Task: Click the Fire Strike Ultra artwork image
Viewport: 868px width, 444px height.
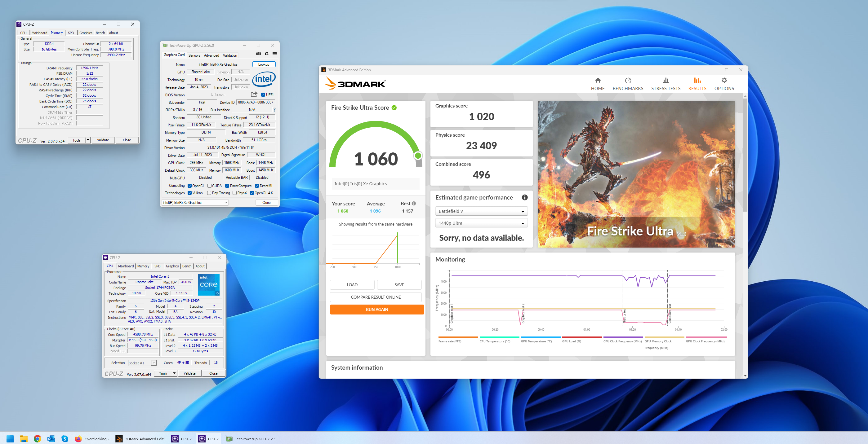Action: [636, 174]
